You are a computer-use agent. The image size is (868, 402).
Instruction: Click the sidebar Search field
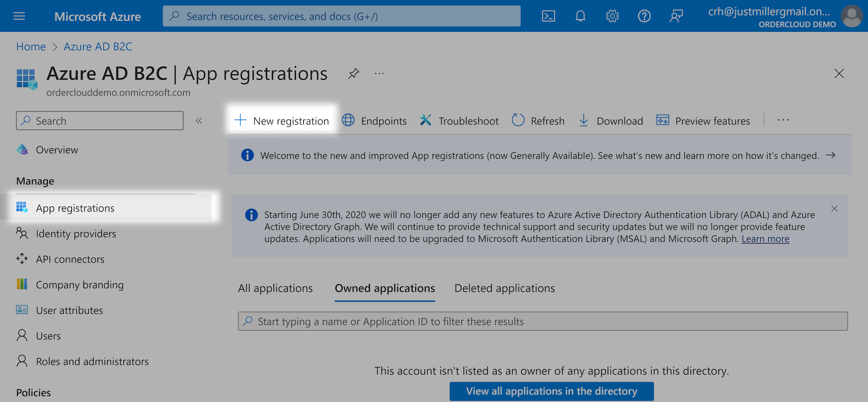click(x=100, y=121)
